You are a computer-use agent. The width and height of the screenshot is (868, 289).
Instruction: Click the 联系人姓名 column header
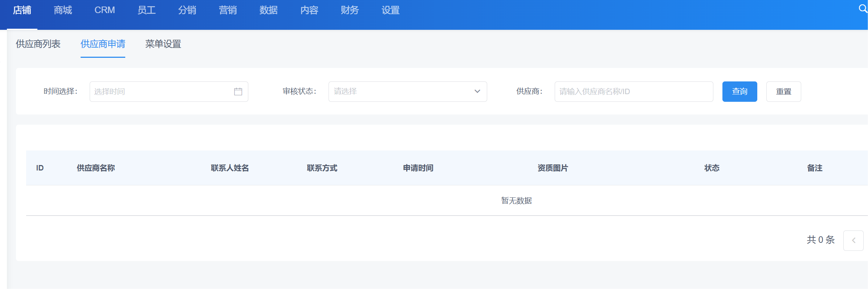(230, 168)
